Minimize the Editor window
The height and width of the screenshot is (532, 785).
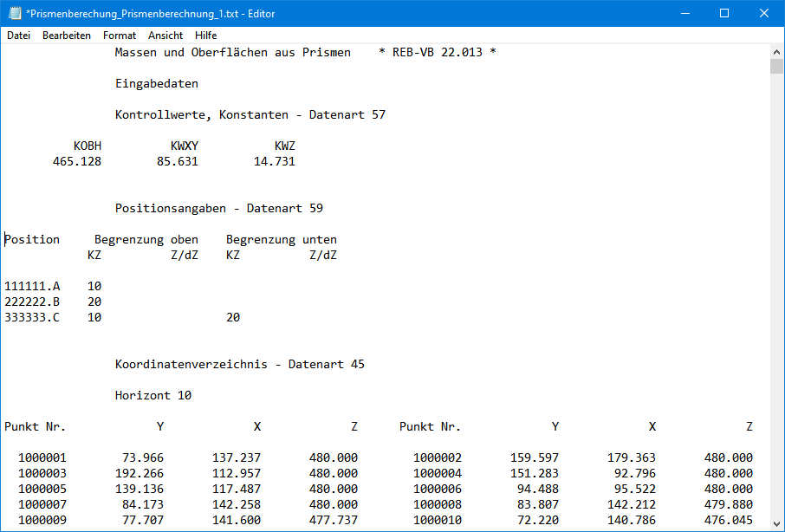click(x=684, y=13)
